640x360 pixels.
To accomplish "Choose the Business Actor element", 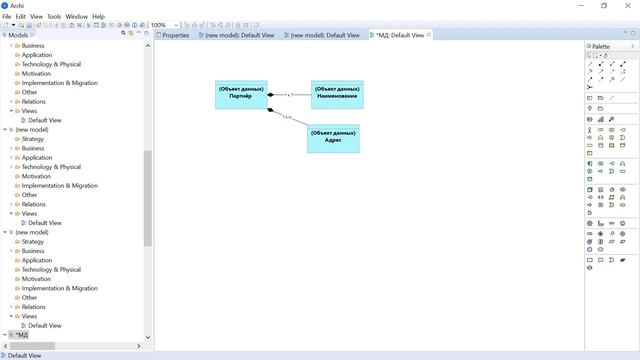I will (x=590, y=130).
